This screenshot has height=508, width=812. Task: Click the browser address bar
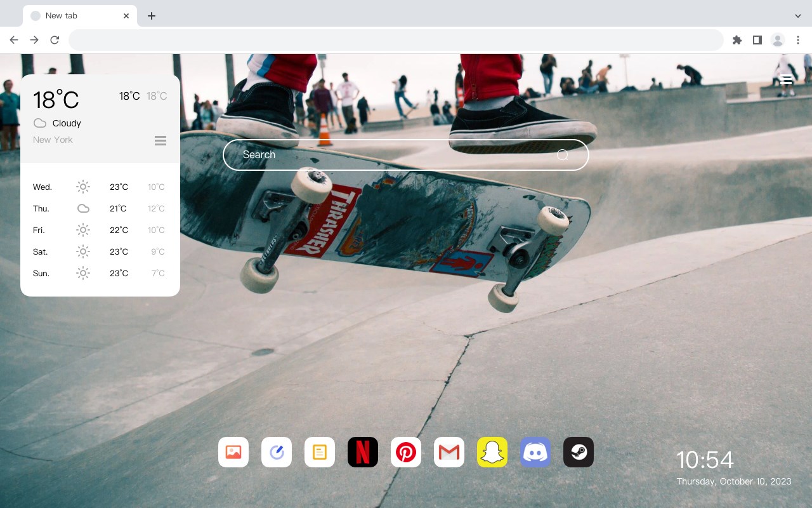[396, 40]
